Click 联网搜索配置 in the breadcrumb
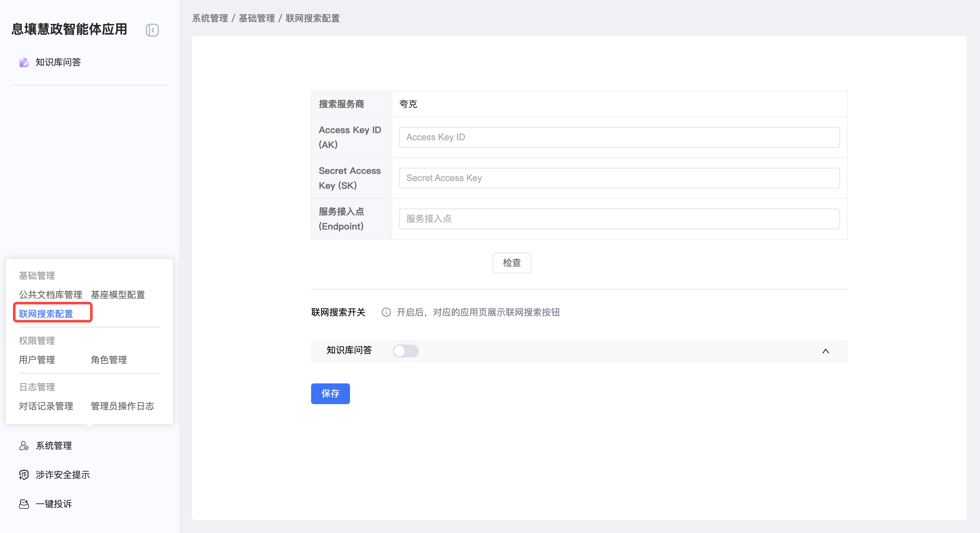This screenshot has width=980, height=533. (313, 18)
